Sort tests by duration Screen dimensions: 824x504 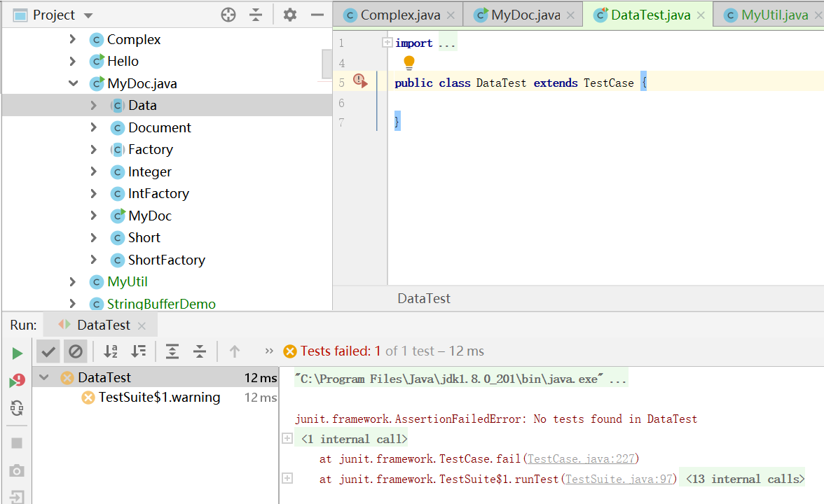pos(139,351)
